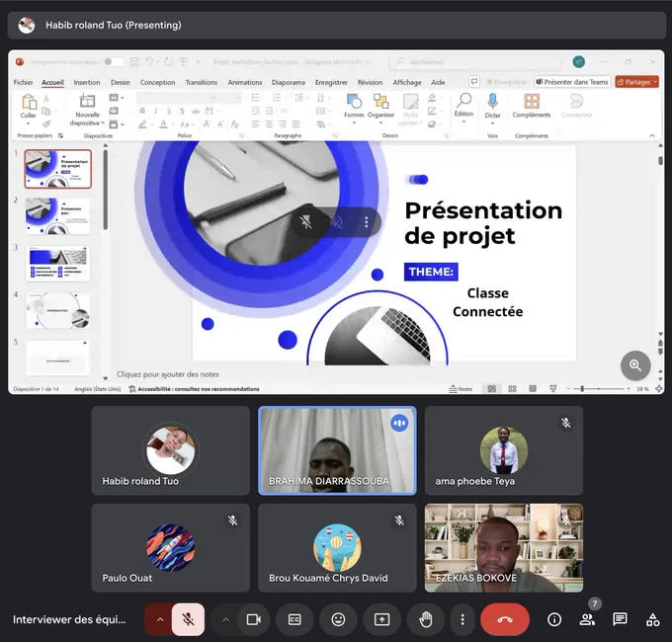Click the Partager button

(636, 82)
